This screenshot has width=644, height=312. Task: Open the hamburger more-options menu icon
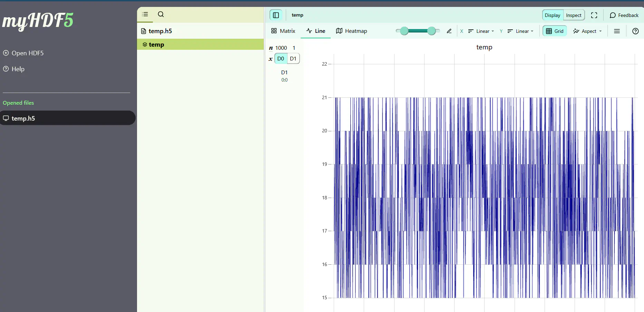coord(617,31)
